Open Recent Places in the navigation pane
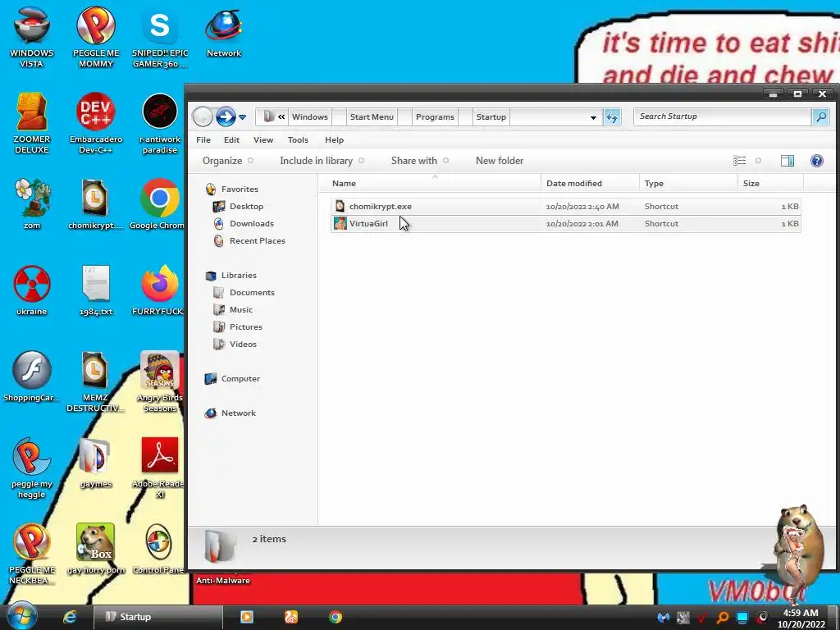 [249, 240]
